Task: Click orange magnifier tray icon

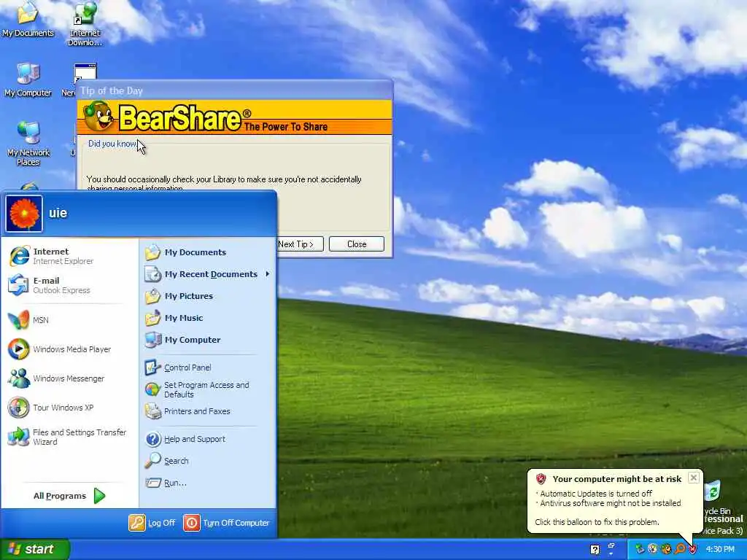Action: click(x=680, y=550)
